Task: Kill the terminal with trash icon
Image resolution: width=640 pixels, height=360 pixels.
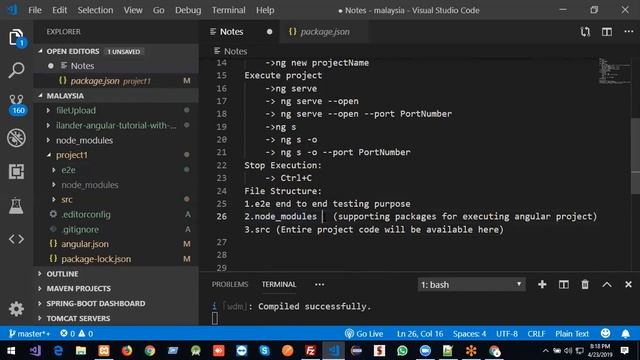Action: point(585,284)
